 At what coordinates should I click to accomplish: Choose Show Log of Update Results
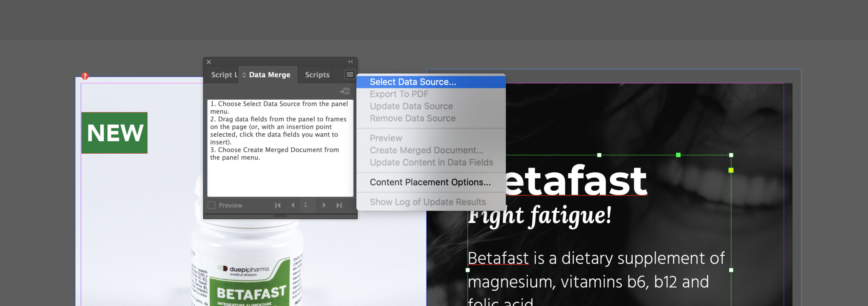tap(431, 202)
